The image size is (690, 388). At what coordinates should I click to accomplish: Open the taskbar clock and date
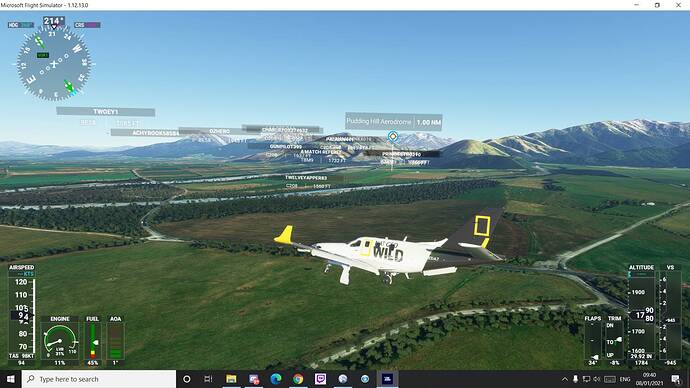(x=650, y=379)
